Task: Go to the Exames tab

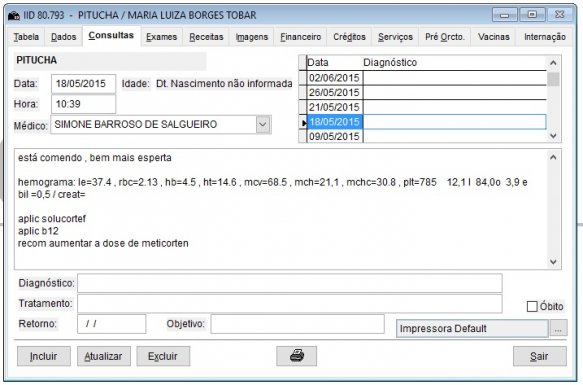Action: (x=161, y=37)
